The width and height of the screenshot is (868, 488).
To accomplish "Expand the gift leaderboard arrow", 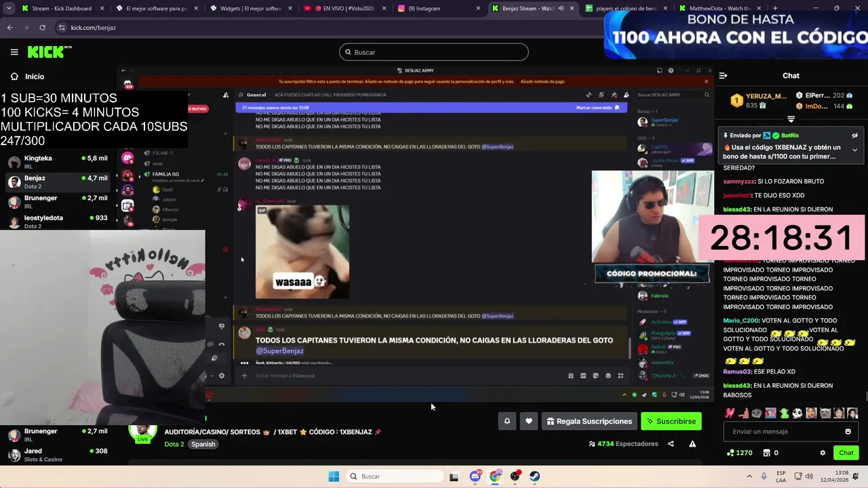I will (x=791, y=119).
